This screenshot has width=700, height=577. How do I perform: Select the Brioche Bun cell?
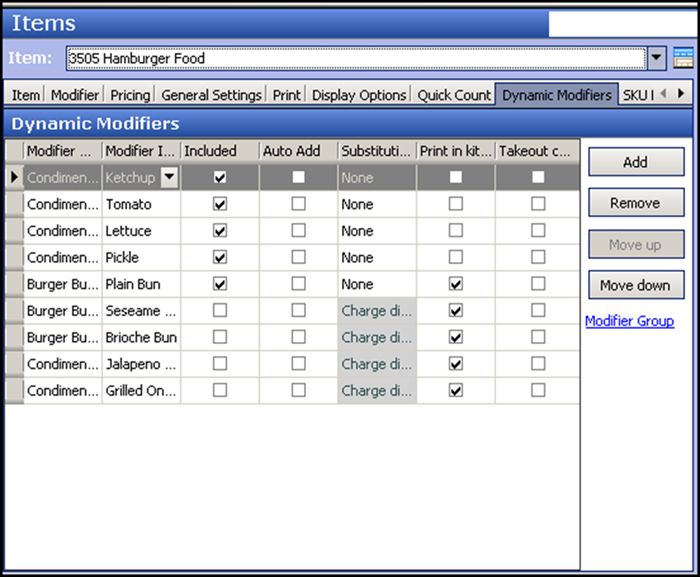coord(141,337)
